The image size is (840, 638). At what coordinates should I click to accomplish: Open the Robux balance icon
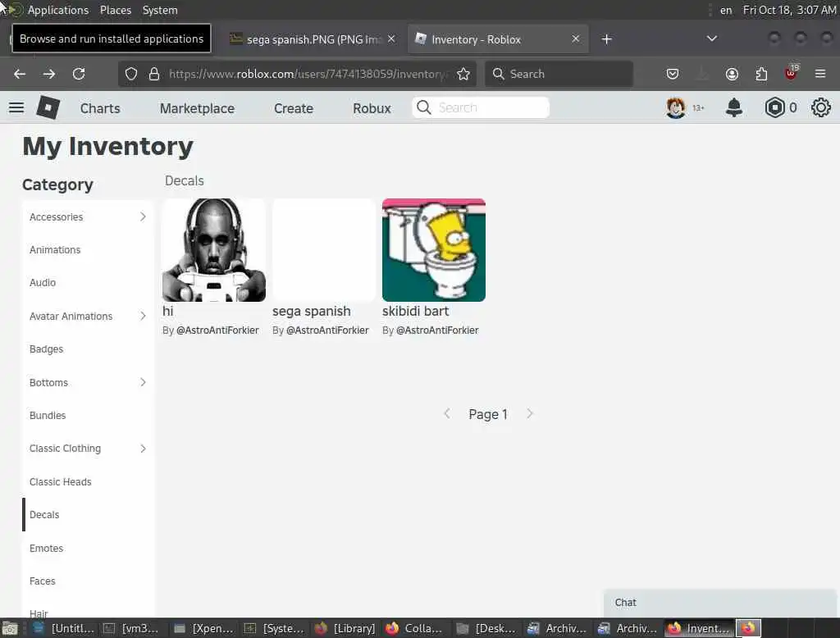pyautogui.click(x=774, y=107)
